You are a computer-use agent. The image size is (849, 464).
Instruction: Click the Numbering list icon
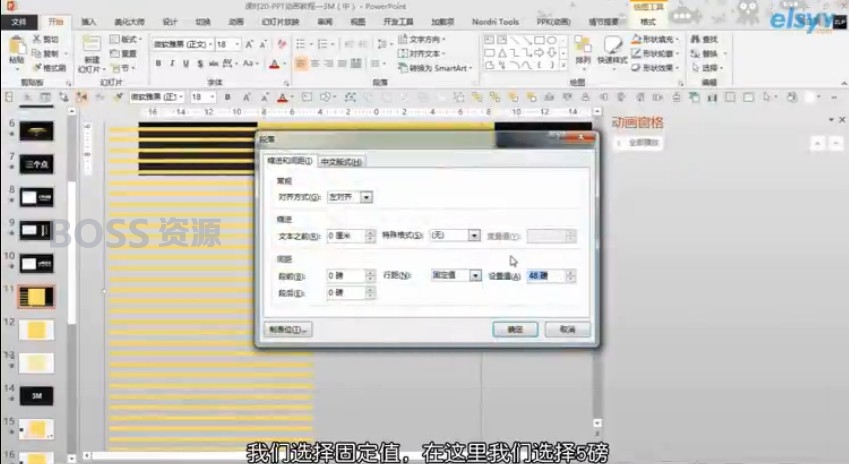pyautogui.click(x=323, y=44)
